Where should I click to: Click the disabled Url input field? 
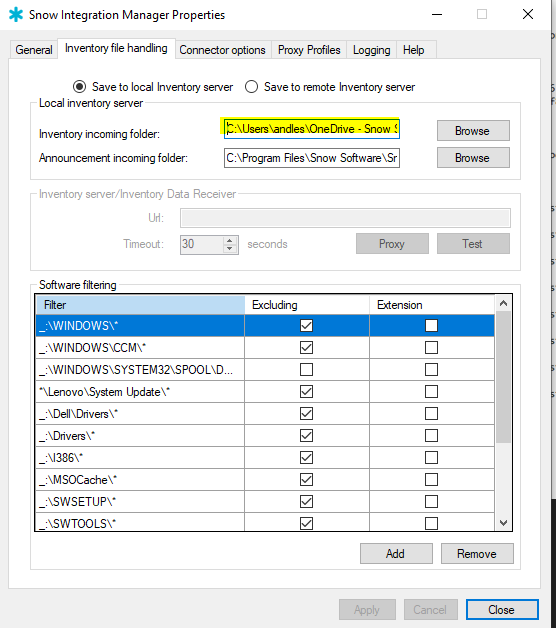pyautogui.click(x=345, y=218)
